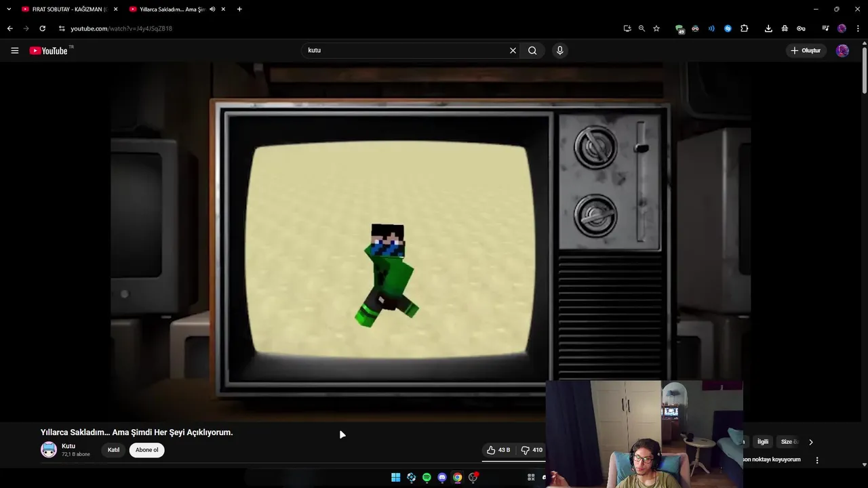Screen dimensions: 868x488
Task: Open the blue Shazam extension
Action: tap(728, 28)
